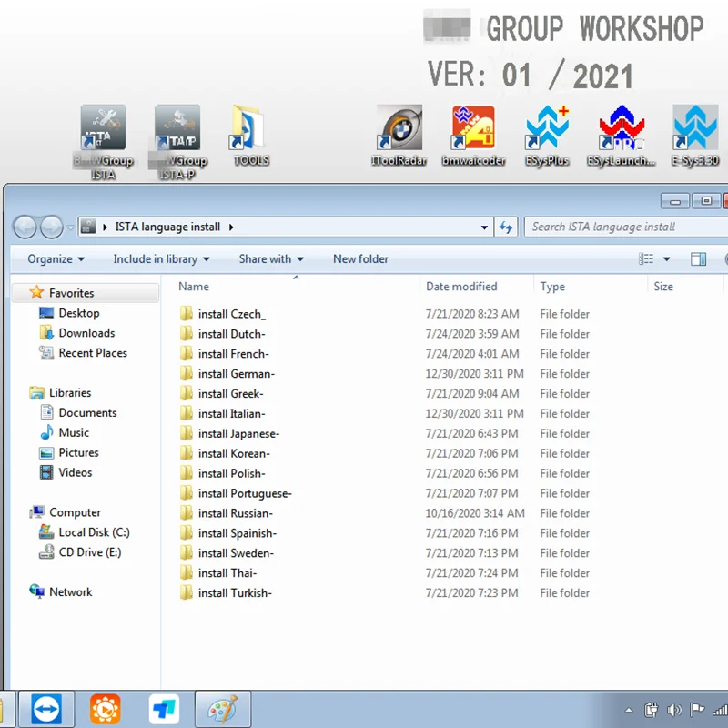Select the install Japanese- folder

[238, 434]
